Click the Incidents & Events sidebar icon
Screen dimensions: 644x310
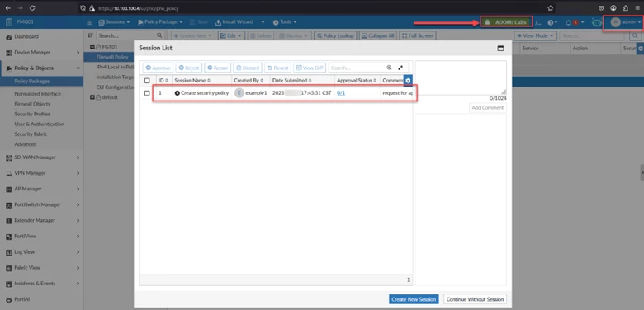point(8,284)
